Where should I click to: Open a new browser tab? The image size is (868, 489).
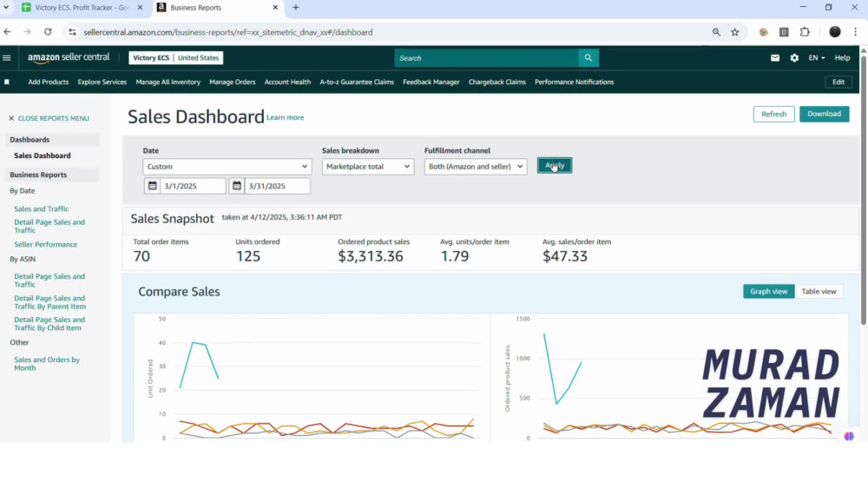pyautogui.click(x=296, y=8)
